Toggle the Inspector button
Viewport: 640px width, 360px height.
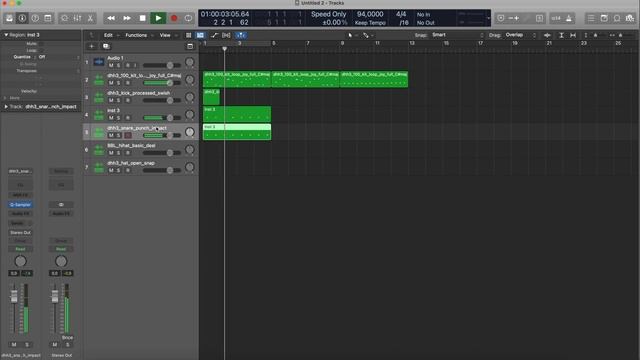22,18
